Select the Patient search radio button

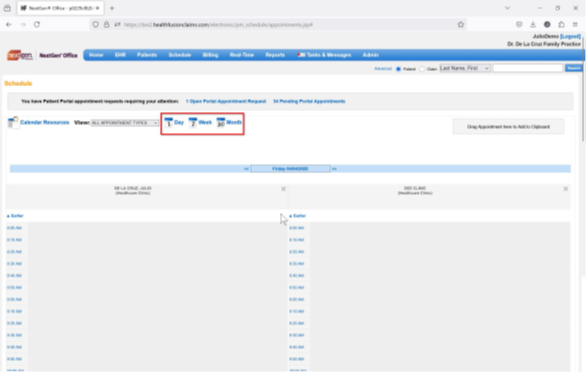tap(398, 69)
